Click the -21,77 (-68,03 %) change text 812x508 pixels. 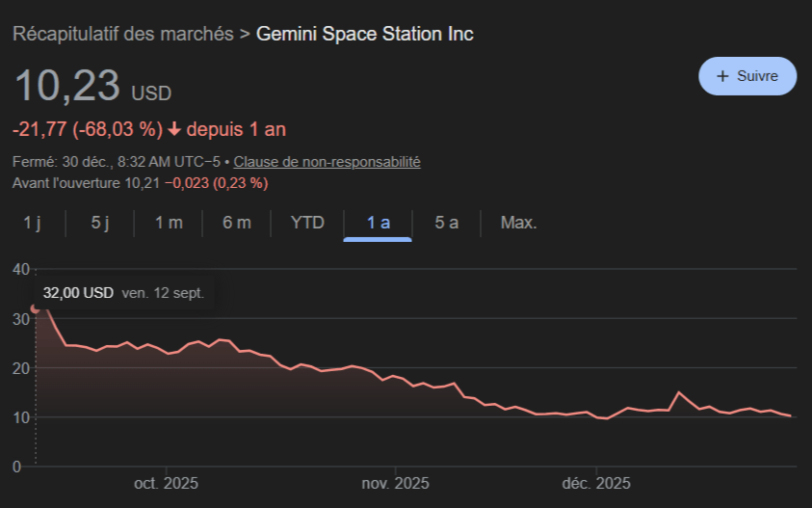pos(88,129)
